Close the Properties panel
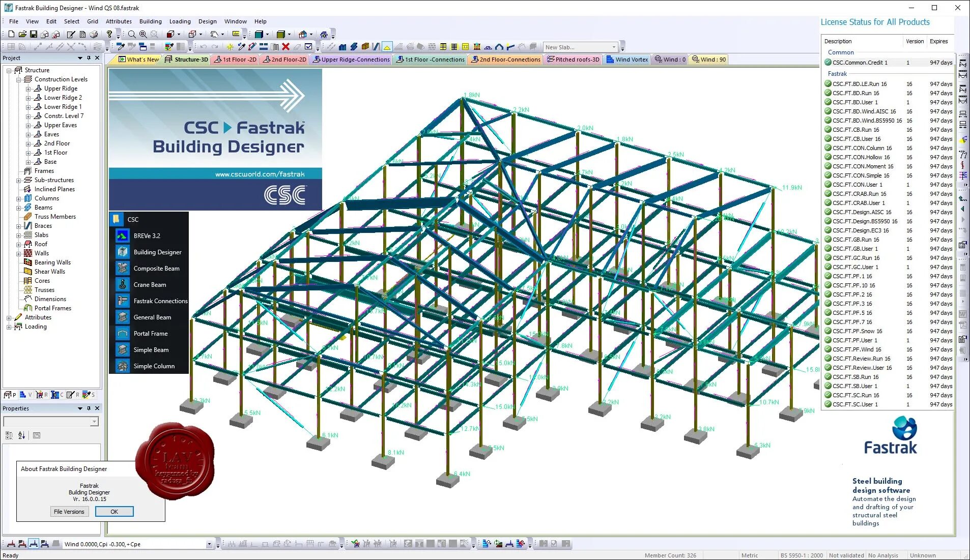Screen dimensions: 970x560 [97, 408]
